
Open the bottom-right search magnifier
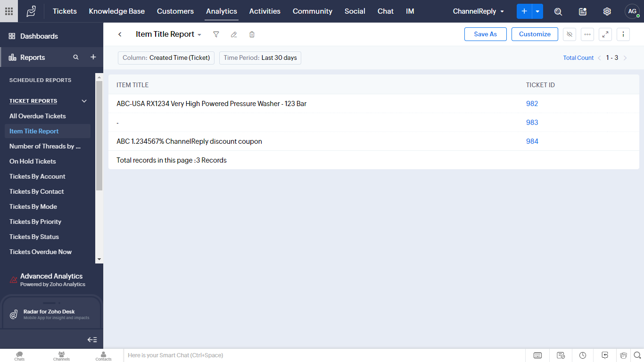tap(637, 355)
